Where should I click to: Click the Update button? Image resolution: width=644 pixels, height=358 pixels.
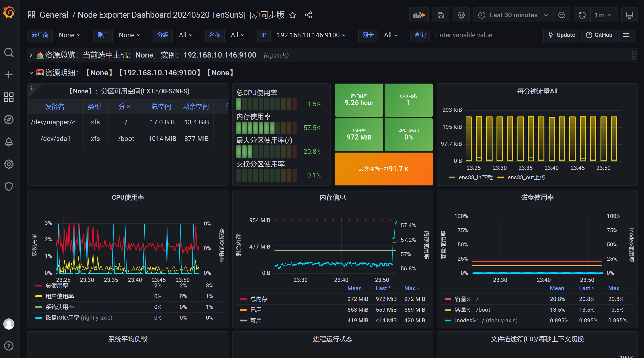[x=561, y=35]
